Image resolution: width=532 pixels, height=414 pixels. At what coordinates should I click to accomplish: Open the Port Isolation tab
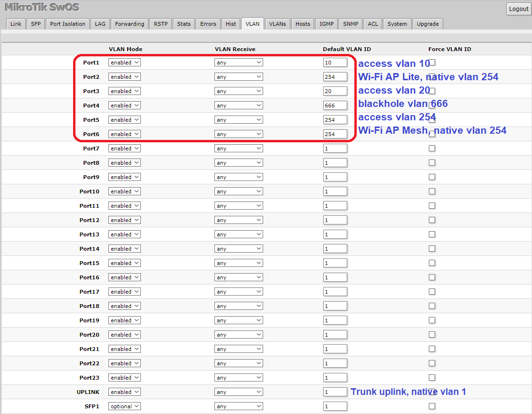pyautogui.click(x=67, y=24)
